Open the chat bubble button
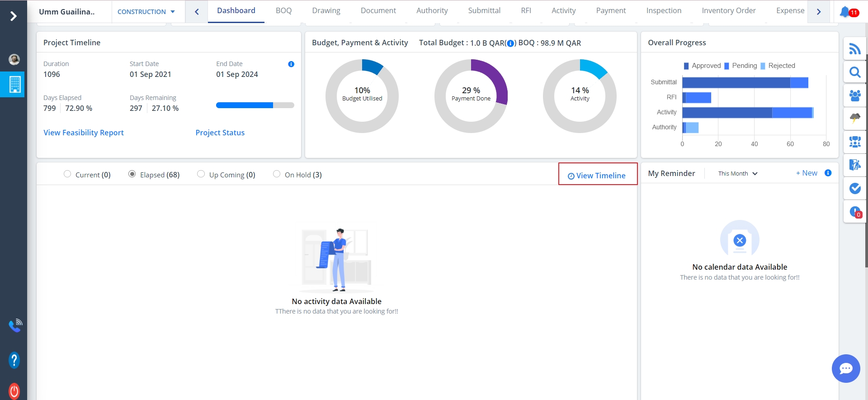The height and width of the screenshot is (400, 868). coord(845,368)
